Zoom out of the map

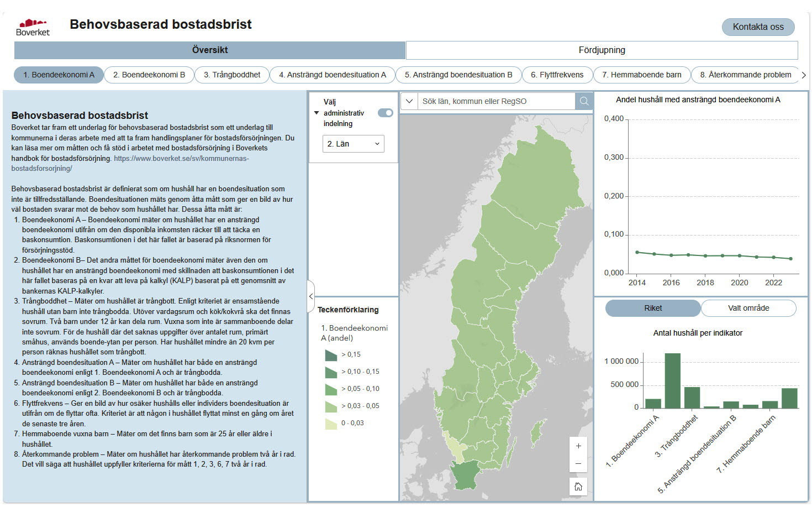click(x=578, y=464)
